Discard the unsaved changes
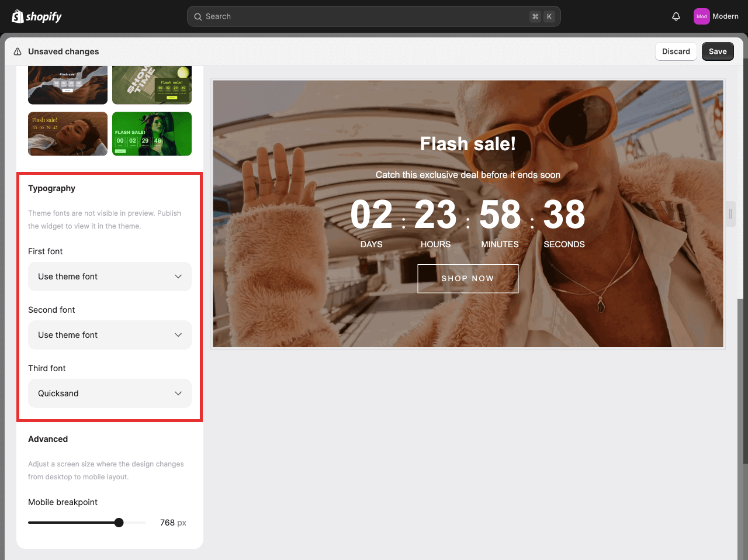The width and height of the screenshot is (748, 560). point(676,51)
